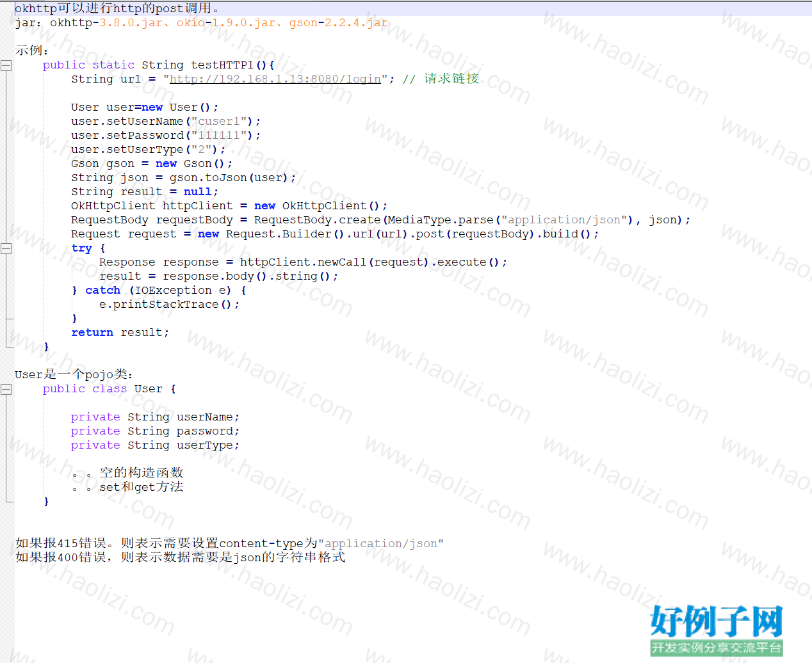Collapse the testHTTP1 method fold marker

[x=6, y=65]
